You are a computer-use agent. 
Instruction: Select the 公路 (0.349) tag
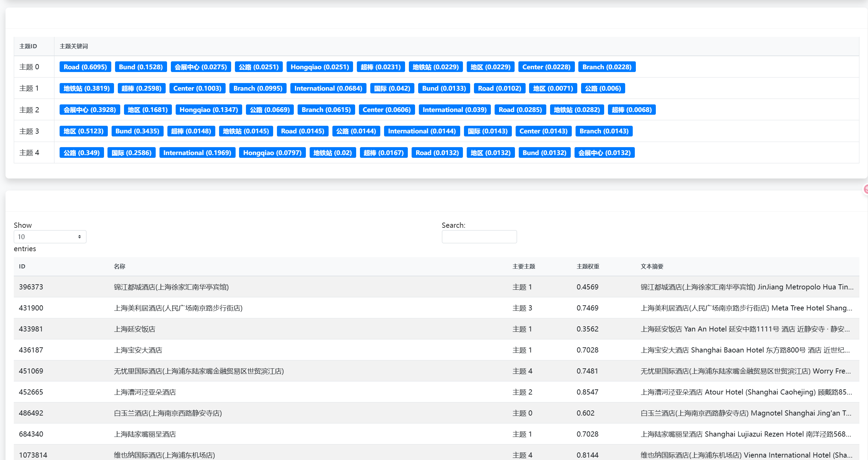(x=81, y=153)
